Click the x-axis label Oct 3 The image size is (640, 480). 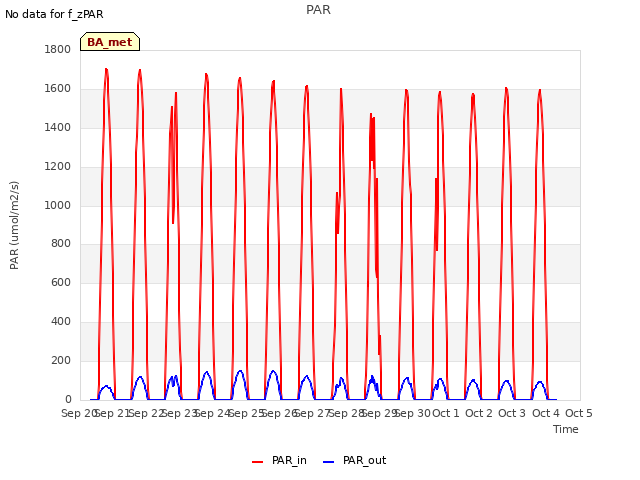[512, 413]
